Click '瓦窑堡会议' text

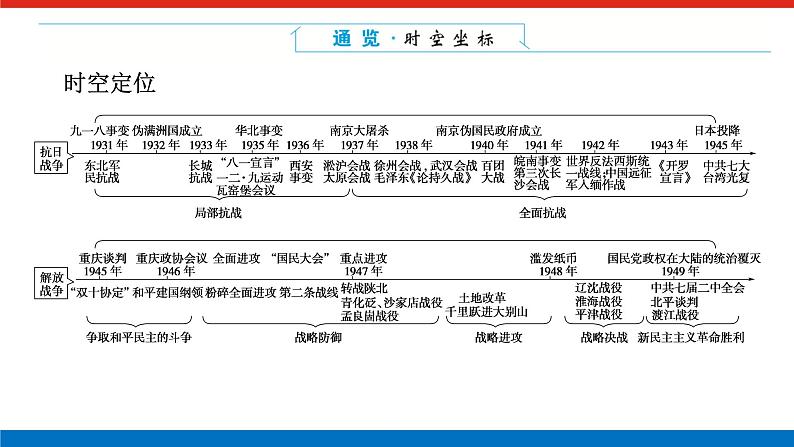pyautogui.click(x=246, y=190)
